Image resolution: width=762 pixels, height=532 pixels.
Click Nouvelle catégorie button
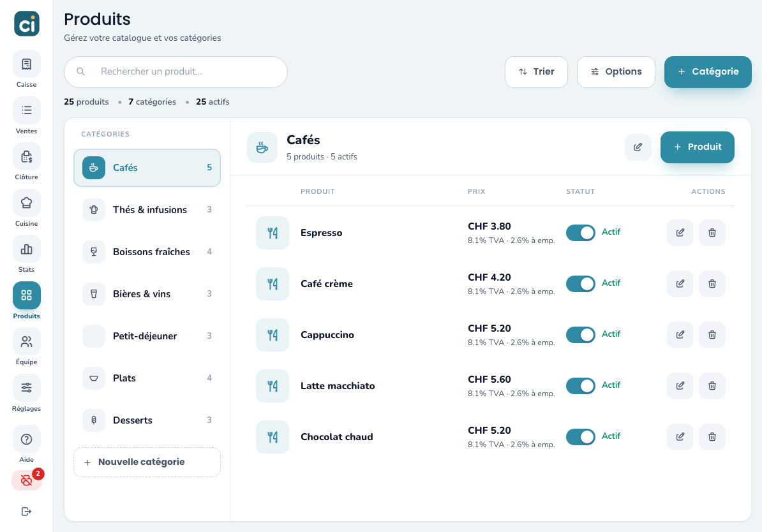[147, 462]
